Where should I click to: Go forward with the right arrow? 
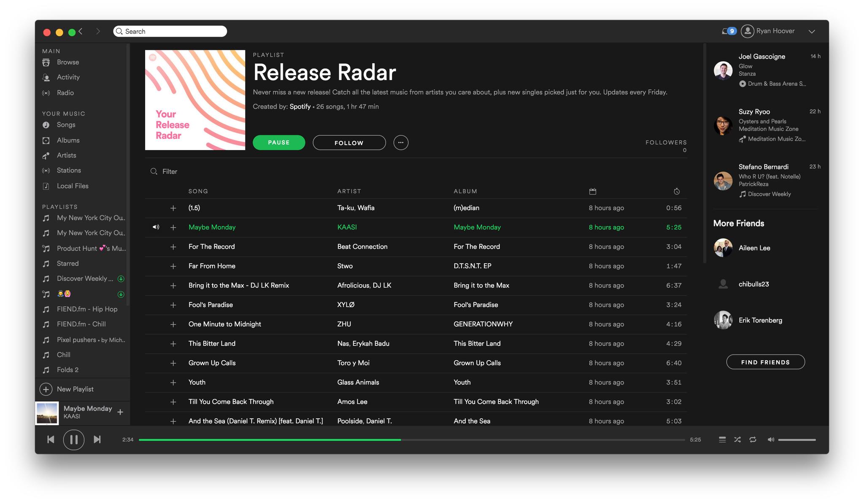[98, 31]
